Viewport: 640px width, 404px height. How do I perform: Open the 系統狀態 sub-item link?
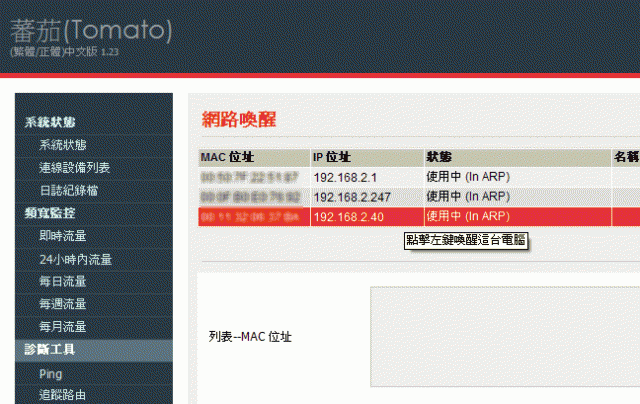tap(63, 145)
